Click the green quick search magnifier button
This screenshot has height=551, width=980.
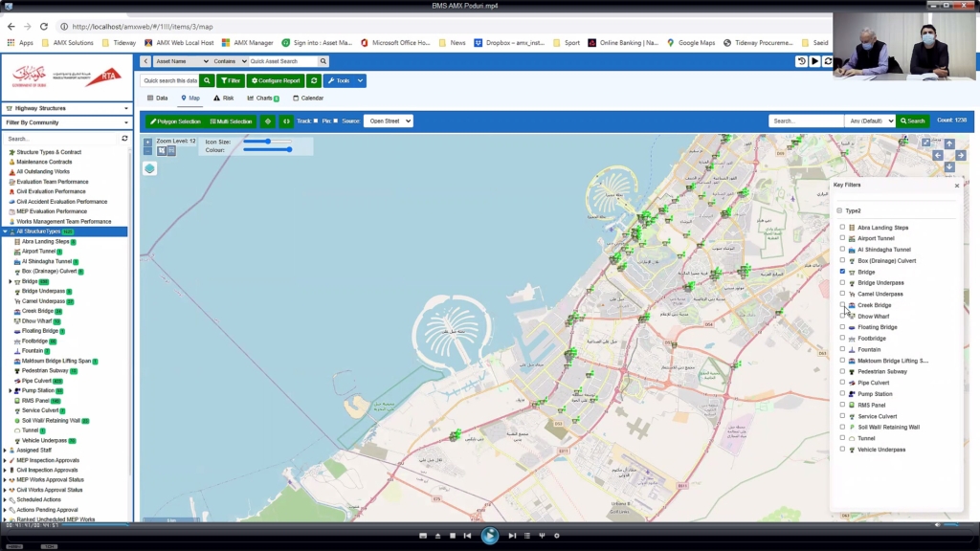[x=207, y=81]
